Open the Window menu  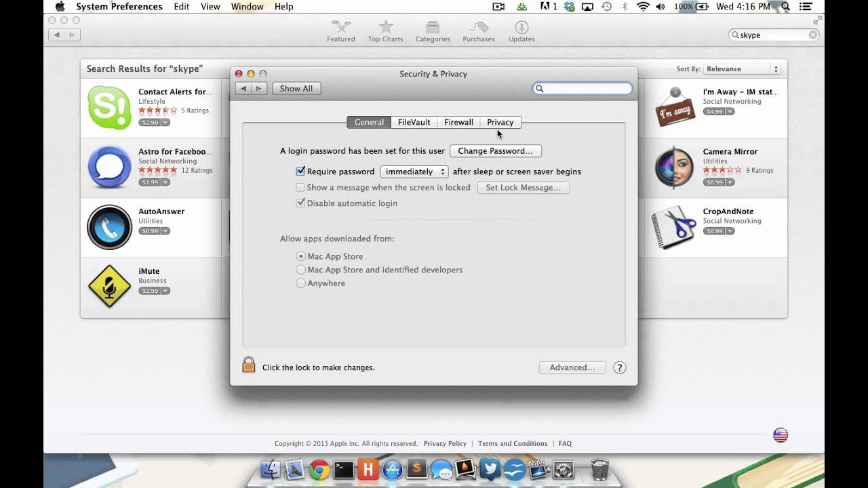click(x=247, y=7)
